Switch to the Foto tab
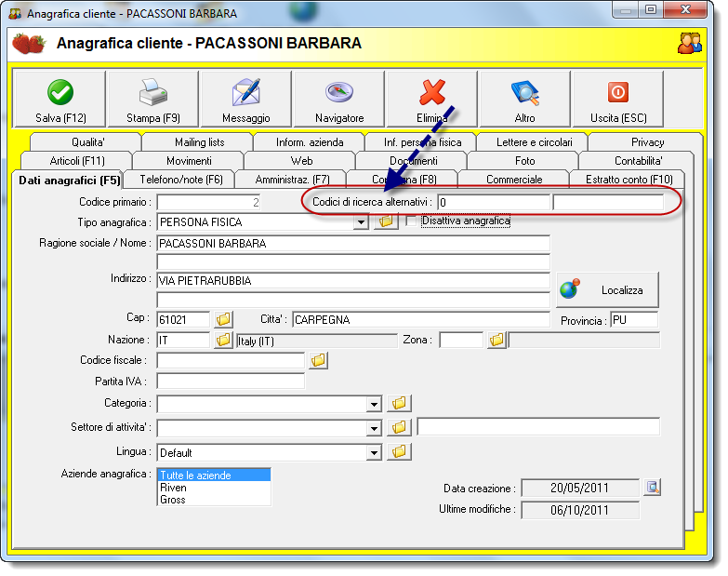This screenshot has height=576, width=728. 524,161
